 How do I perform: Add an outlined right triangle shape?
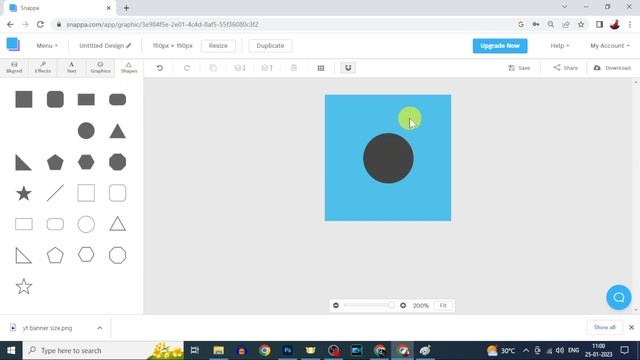(23, 256)
